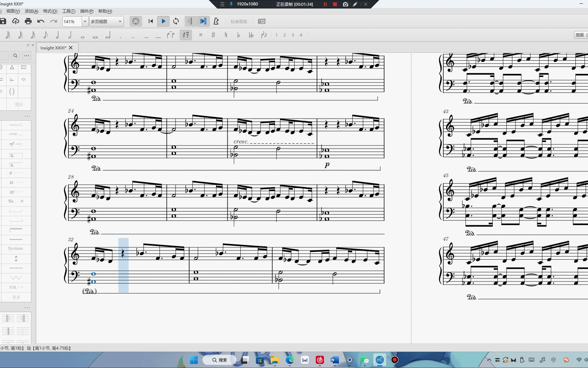The width and height of the screenshot is (588, 368).
Task: Toggle MIDI input button
Action: pyautogui.click(x=136, y=21)
